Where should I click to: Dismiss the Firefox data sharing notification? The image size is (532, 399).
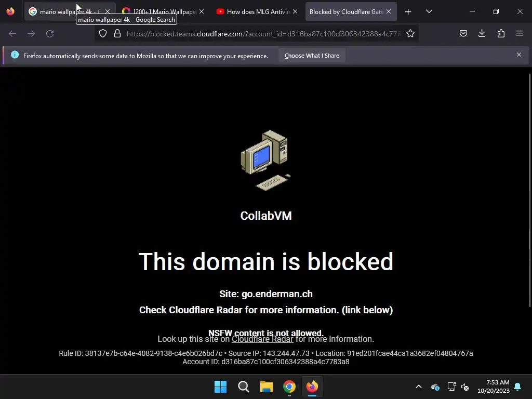click(519, 55)
